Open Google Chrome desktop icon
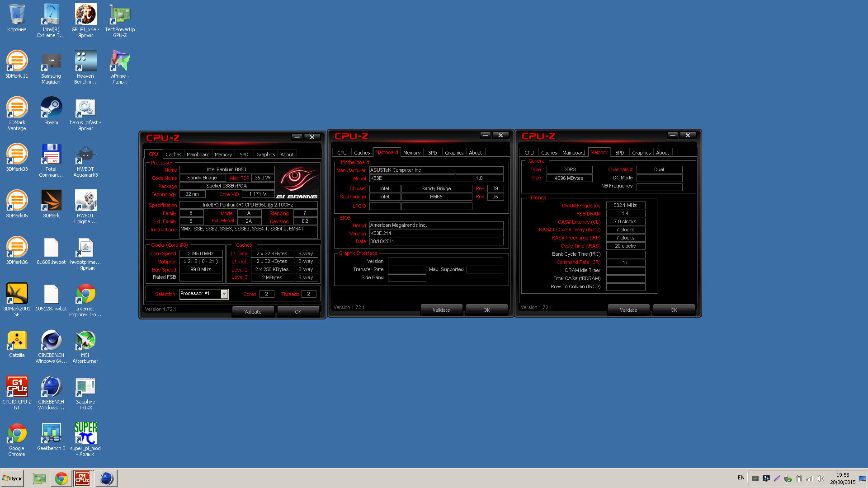Image resolution: width=868 pixels, height=488 pixels. tap(17, 439)
